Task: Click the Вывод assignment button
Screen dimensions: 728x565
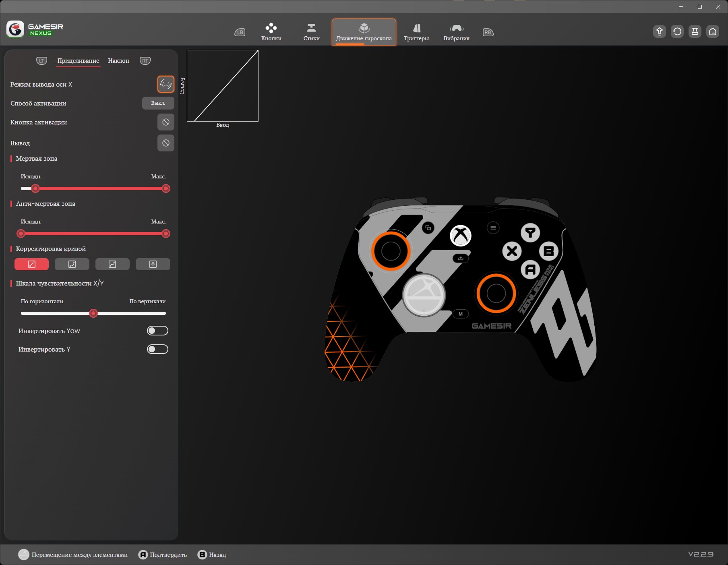Action: [166, 143]
